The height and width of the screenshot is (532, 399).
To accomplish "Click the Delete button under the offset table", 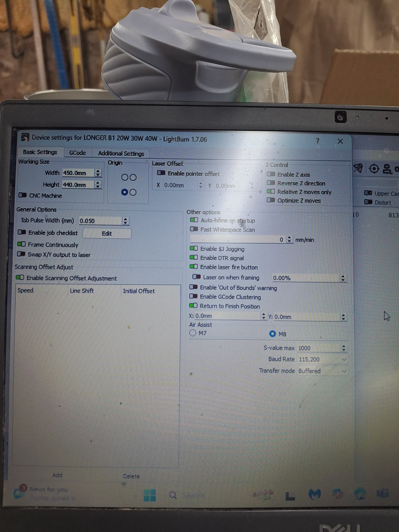I will 131,476.
